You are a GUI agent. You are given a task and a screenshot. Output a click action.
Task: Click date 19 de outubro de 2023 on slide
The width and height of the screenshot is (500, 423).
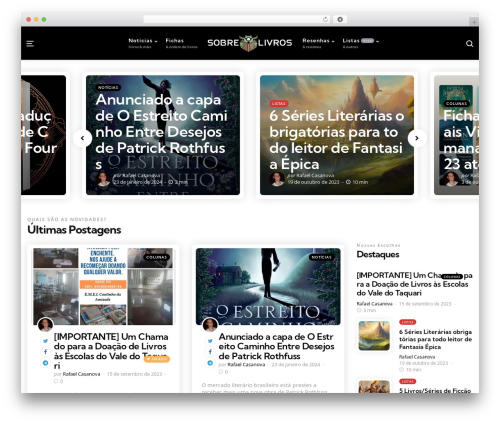[x=313, y=182]
